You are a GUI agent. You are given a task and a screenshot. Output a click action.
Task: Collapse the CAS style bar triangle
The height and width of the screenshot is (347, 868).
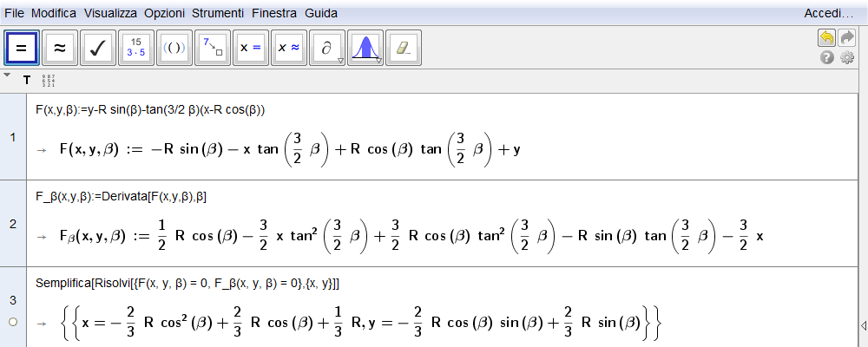point(7,75)
